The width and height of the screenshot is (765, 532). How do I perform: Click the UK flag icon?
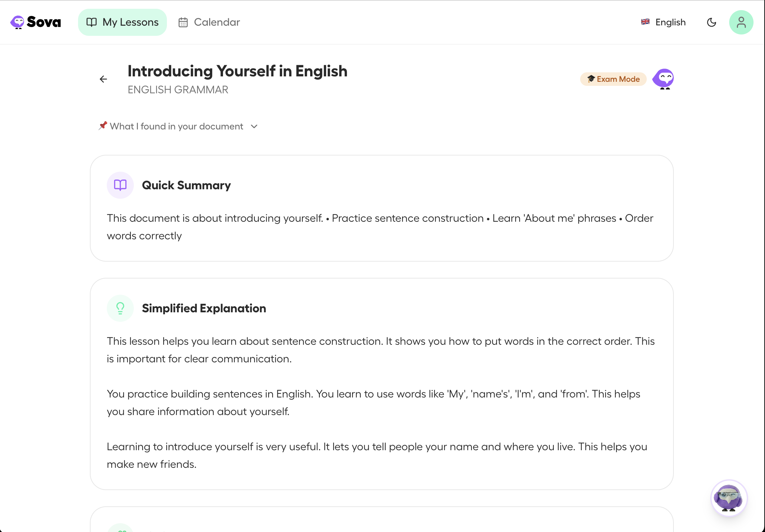pos(645,22)
